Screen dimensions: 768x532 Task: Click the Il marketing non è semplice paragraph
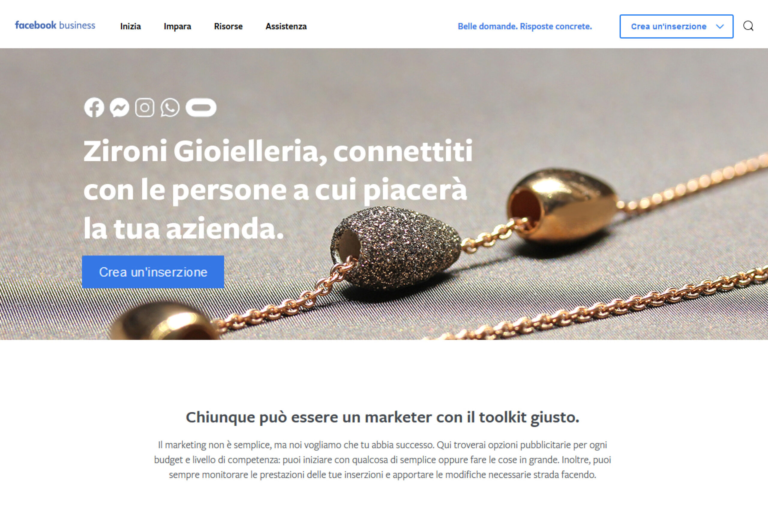click(382, 460)
